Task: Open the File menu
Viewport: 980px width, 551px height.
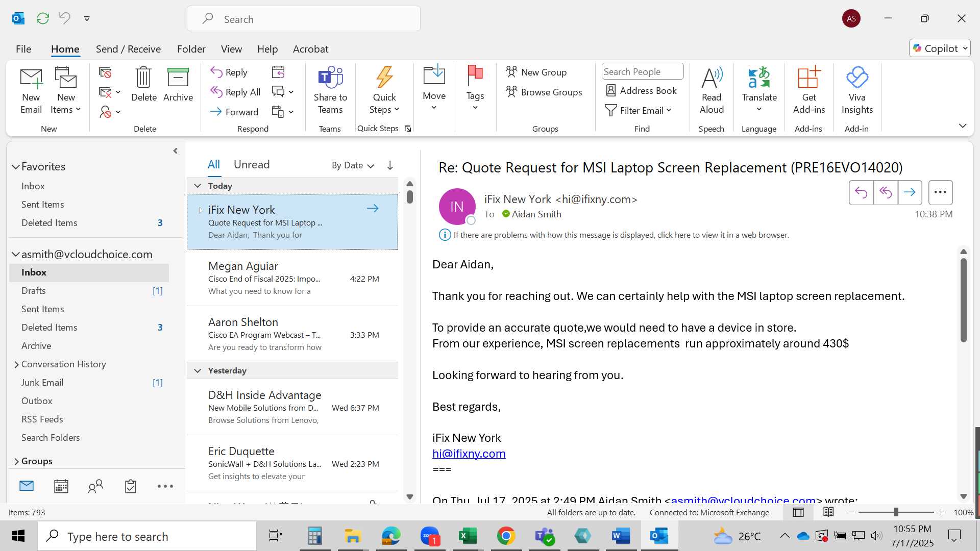Action: tap(23, 49)
